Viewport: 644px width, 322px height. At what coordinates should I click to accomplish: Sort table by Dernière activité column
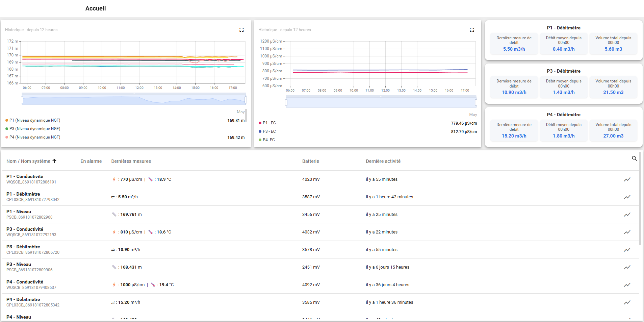383,161
